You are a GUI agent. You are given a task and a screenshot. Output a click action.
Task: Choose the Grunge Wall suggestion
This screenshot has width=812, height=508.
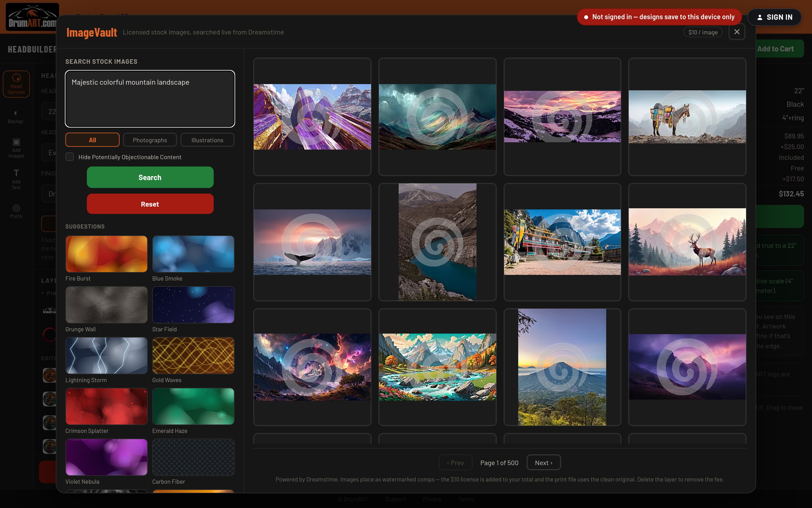click(106, 305)
